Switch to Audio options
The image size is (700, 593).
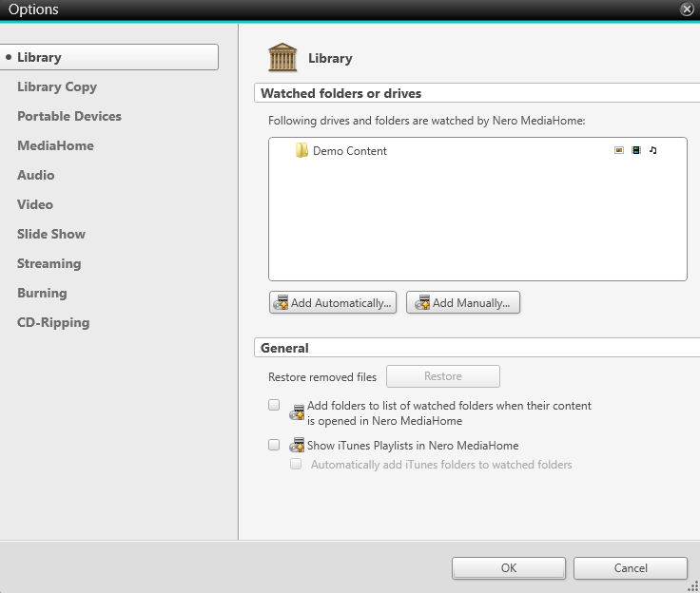coord(36,175)
